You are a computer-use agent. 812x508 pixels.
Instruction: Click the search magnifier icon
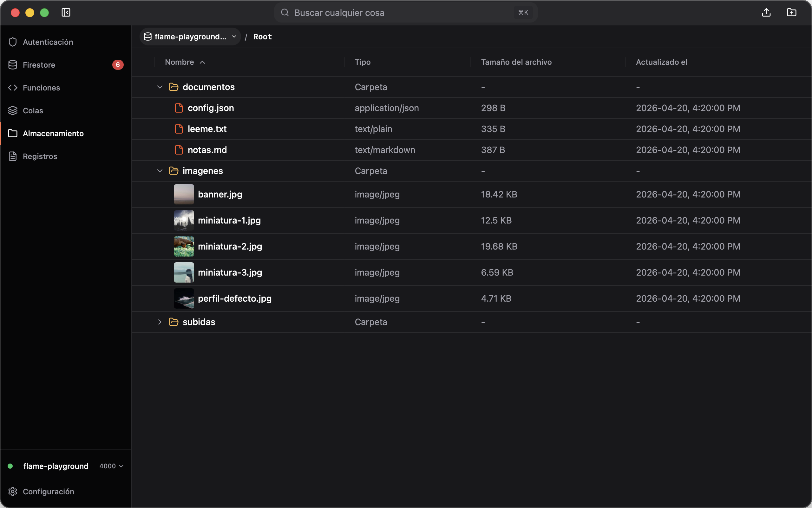285,12
